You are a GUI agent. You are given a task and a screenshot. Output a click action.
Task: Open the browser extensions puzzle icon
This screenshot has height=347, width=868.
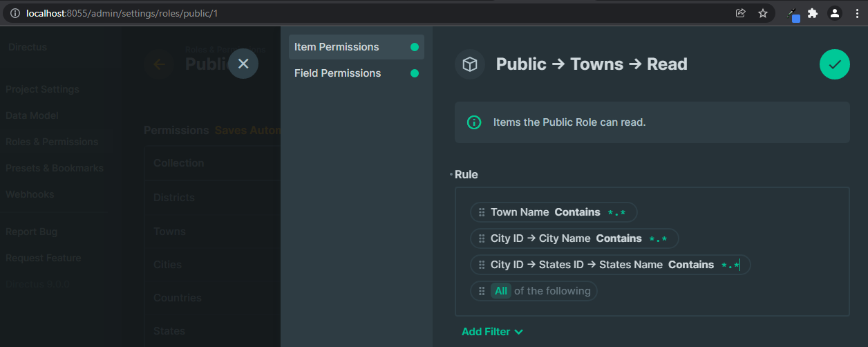[813, 13]
